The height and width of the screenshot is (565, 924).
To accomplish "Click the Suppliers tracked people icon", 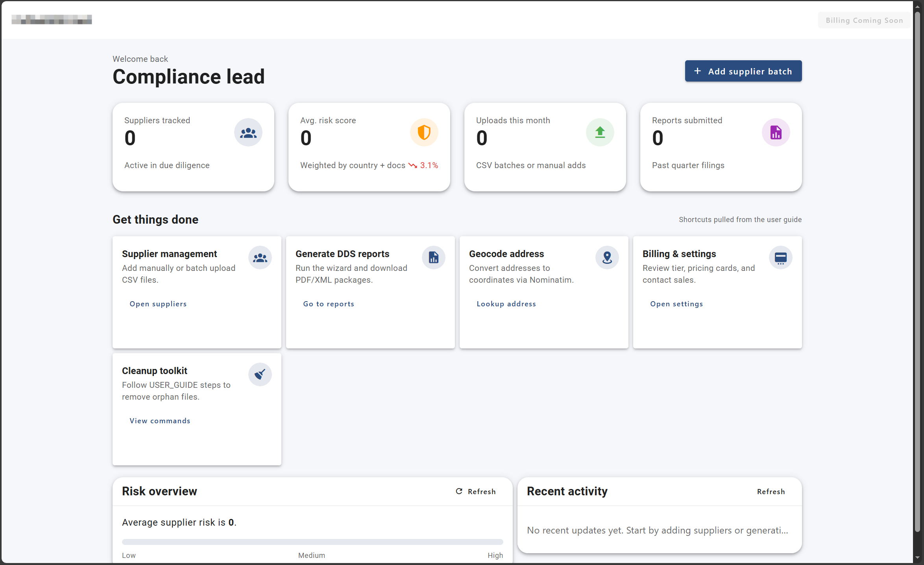I will [x=248, y=133].
